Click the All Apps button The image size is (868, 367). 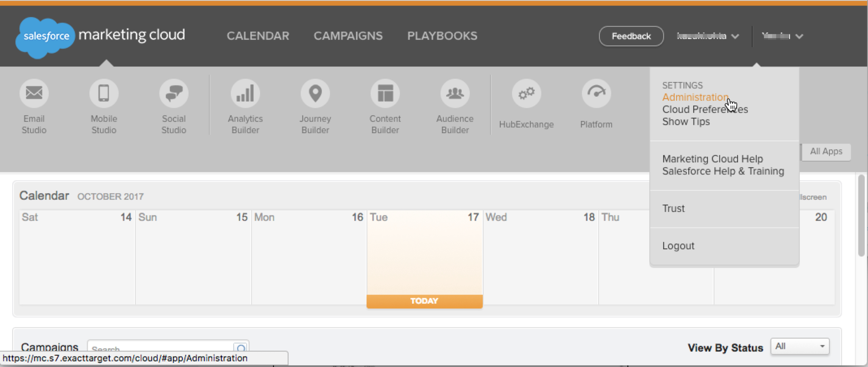pyautogui.click(x=826, y=151)
